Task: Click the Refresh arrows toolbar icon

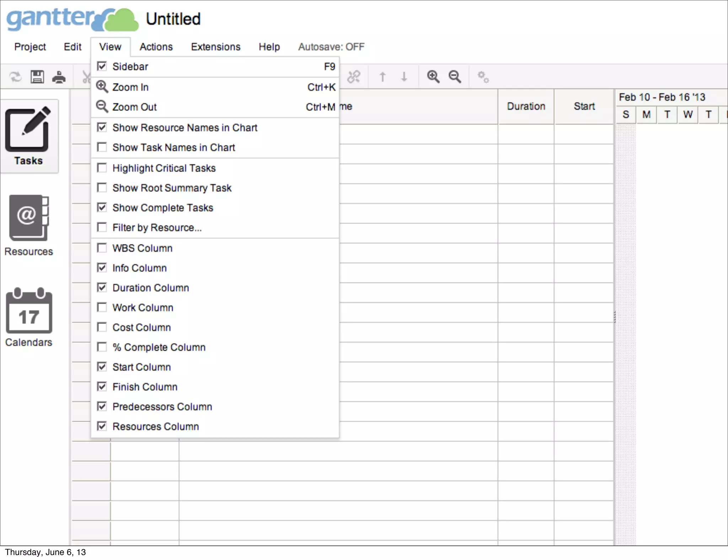Action: point(15,76)
